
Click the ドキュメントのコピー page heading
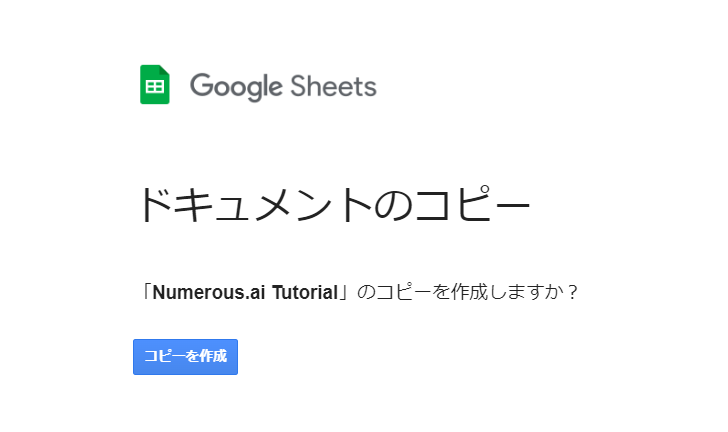332,205
